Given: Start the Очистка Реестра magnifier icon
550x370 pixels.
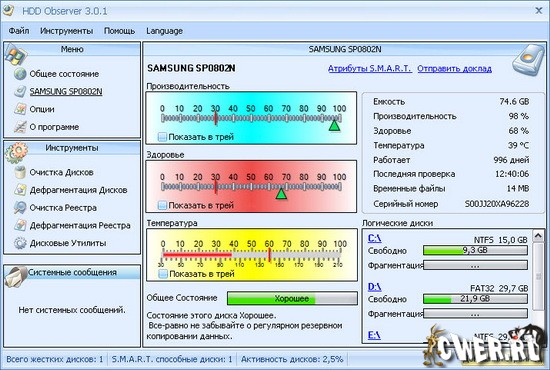Looking at the screenshot, I should 20,208.
